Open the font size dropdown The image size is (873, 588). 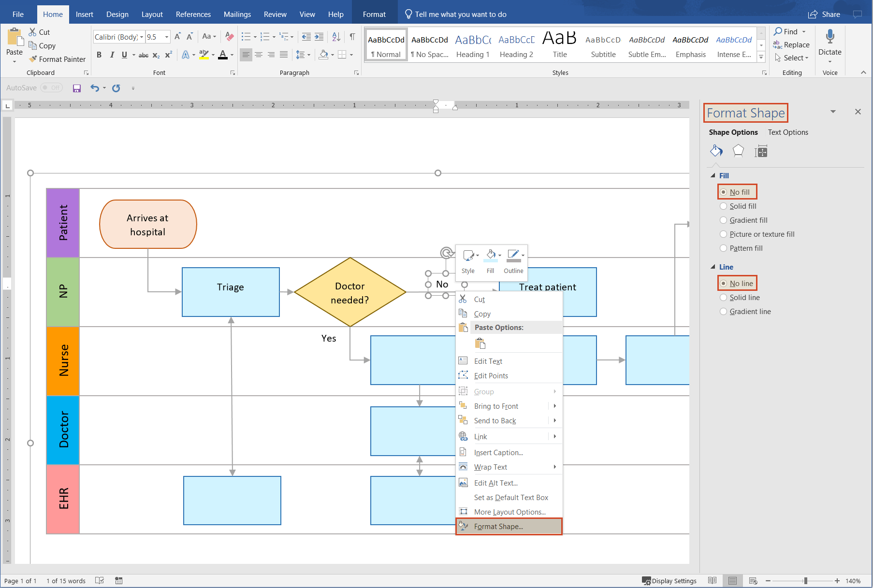coord(166,37)
